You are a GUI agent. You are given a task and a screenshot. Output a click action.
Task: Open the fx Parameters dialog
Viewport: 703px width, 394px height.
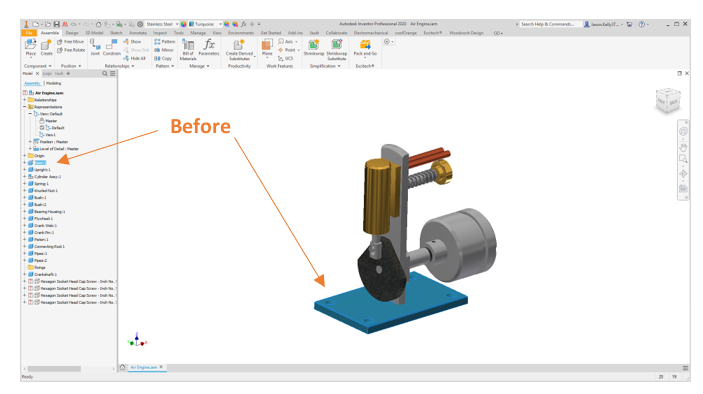click(x=209, y=47)
